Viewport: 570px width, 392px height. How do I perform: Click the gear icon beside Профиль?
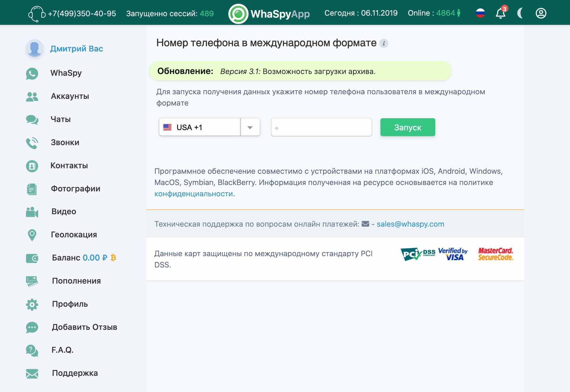click(x=32, y=304)
